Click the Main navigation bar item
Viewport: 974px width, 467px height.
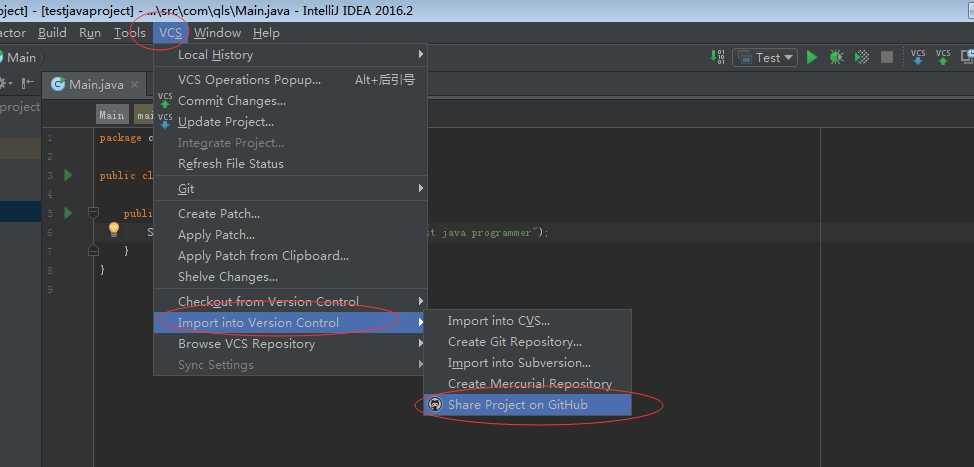coord(20,57)
